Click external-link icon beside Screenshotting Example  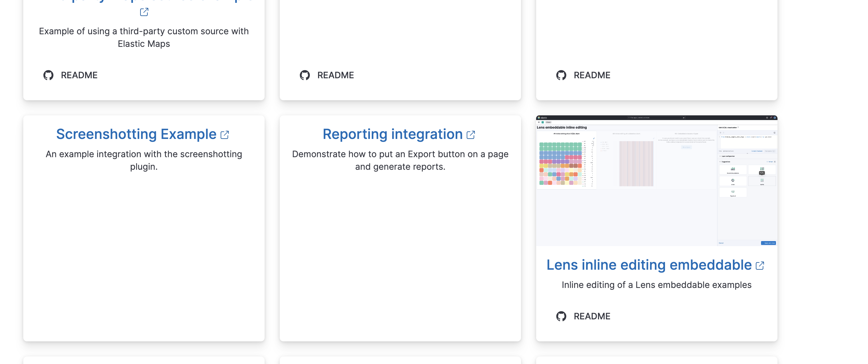pos(225,135)
